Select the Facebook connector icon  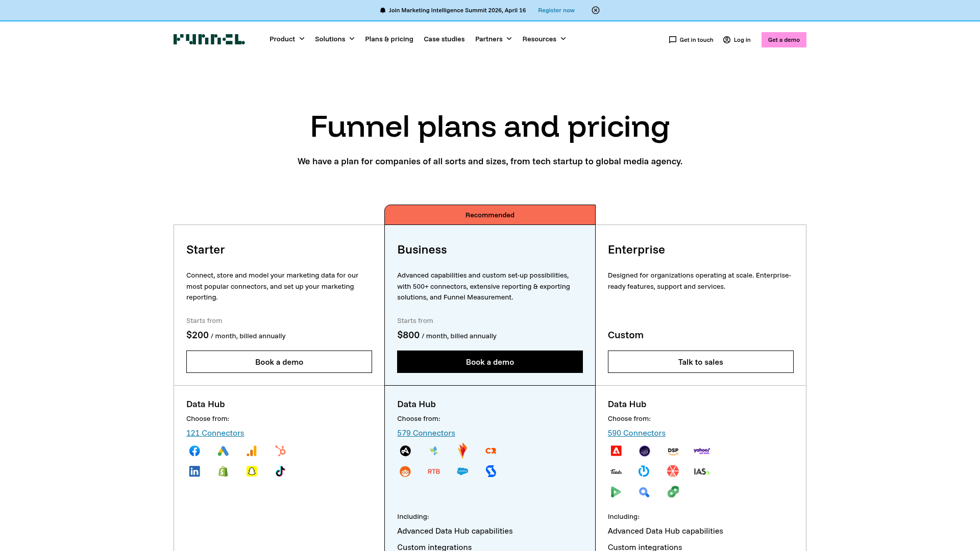pos(194,451)
